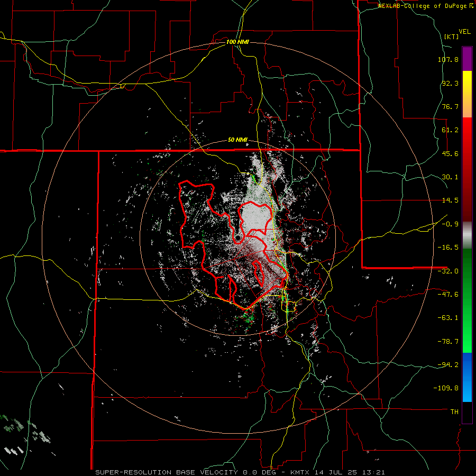Click the 107.8 scale value
The image size is (476, 476).
[x=448, y=59]
